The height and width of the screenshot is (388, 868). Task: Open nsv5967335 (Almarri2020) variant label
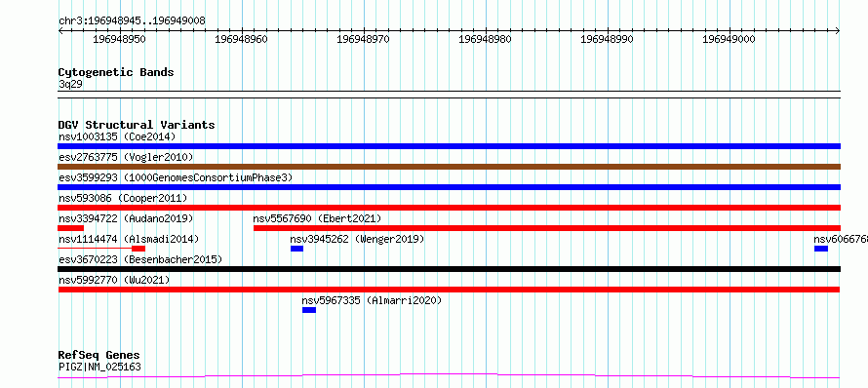(x=372, y=300)
